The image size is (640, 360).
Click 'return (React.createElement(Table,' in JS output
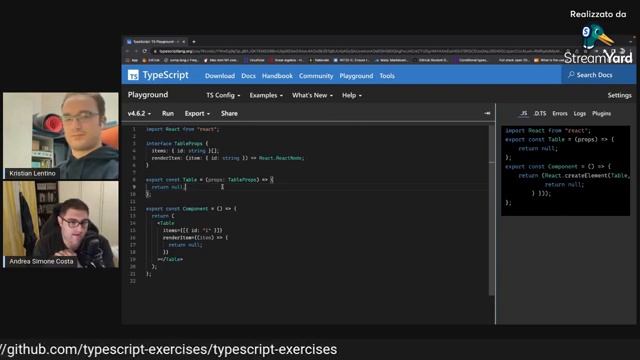pos(574,176)
